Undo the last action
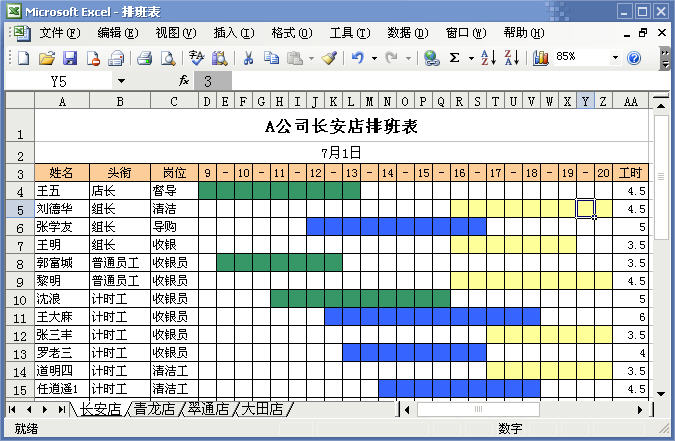This screenshot has height=441, width=675. (x=358, y=58)
